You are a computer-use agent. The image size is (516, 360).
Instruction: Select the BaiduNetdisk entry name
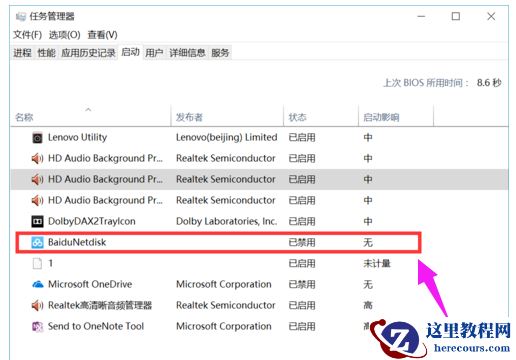click(x=77, y=242)
